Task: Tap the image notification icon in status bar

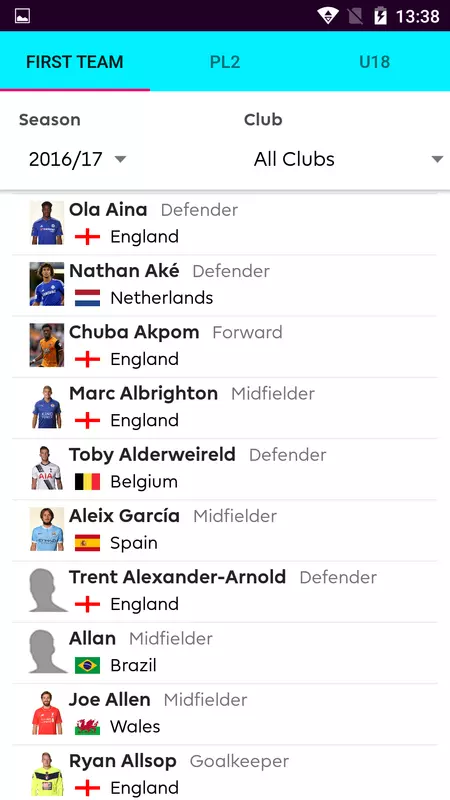Action: [x=22, y=16]
